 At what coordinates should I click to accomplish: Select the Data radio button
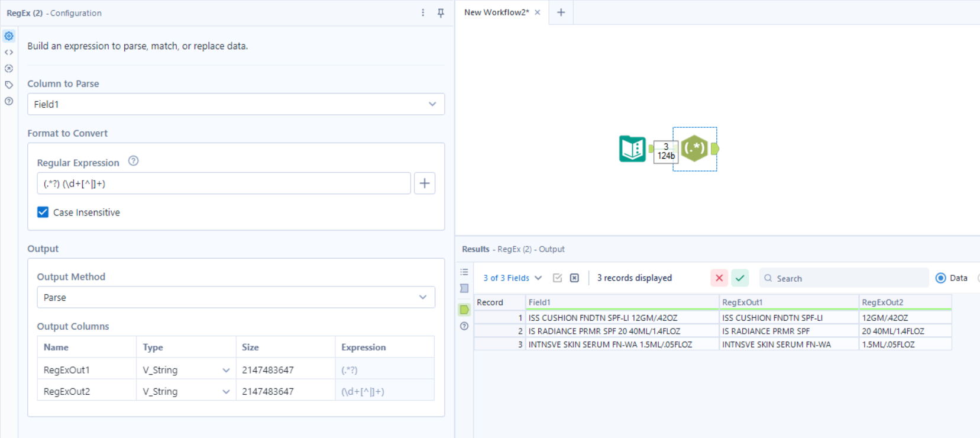point(940,278)
